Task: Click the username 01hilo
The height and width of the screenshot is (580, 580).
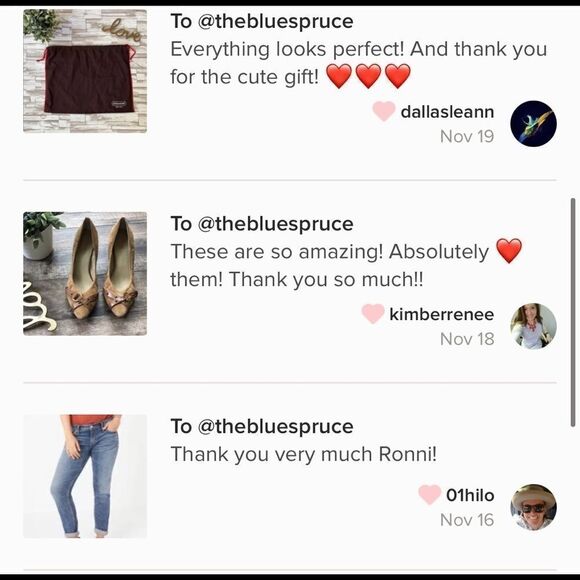Action: tap(470, 495)
